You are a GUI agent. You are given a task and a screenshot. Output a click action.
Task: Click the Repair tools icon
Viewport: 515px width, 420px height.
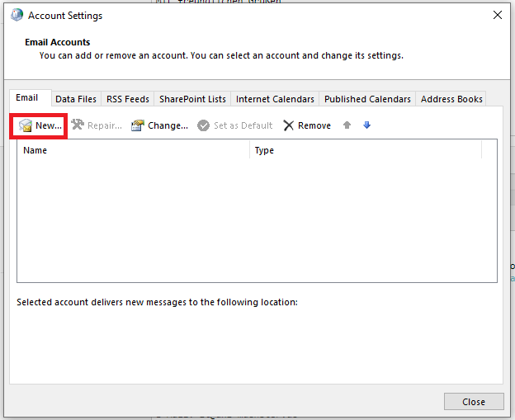(x=78, y=125)
